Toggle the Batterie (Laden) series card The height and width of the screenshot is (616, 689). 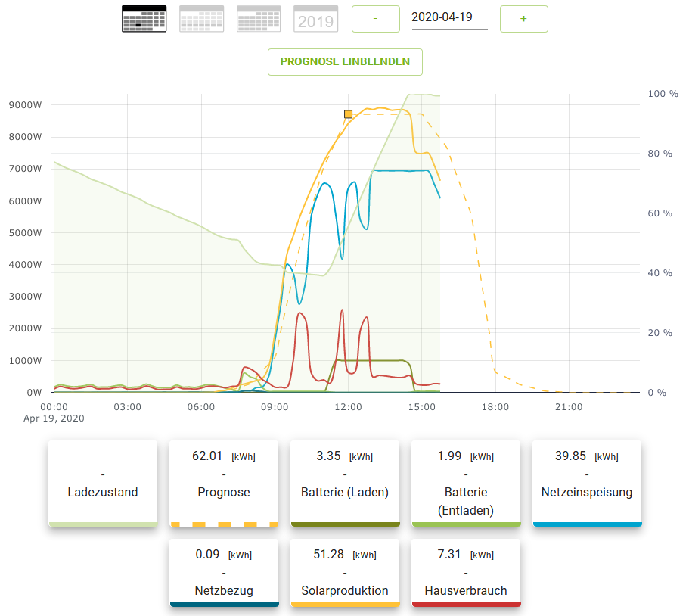pyautogui.click(x=345, y=483)
